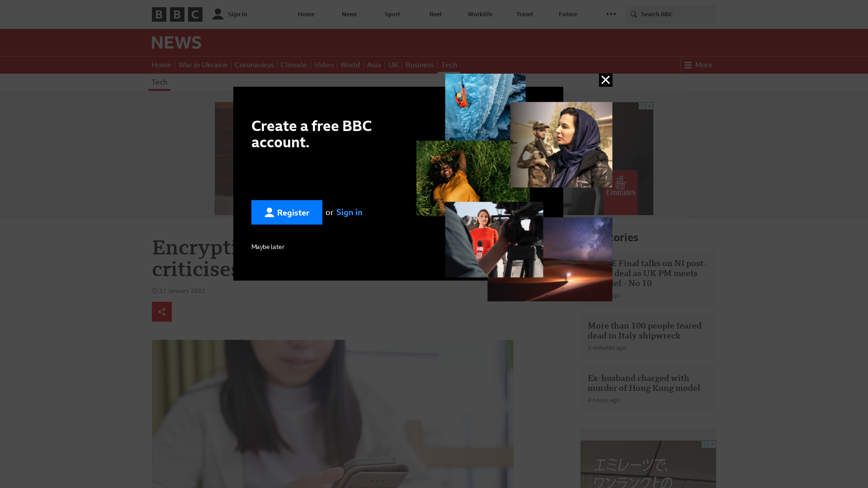This screenshot has height=488, width=868.
Task: Open the Sport section
Action: click(392, 14)
